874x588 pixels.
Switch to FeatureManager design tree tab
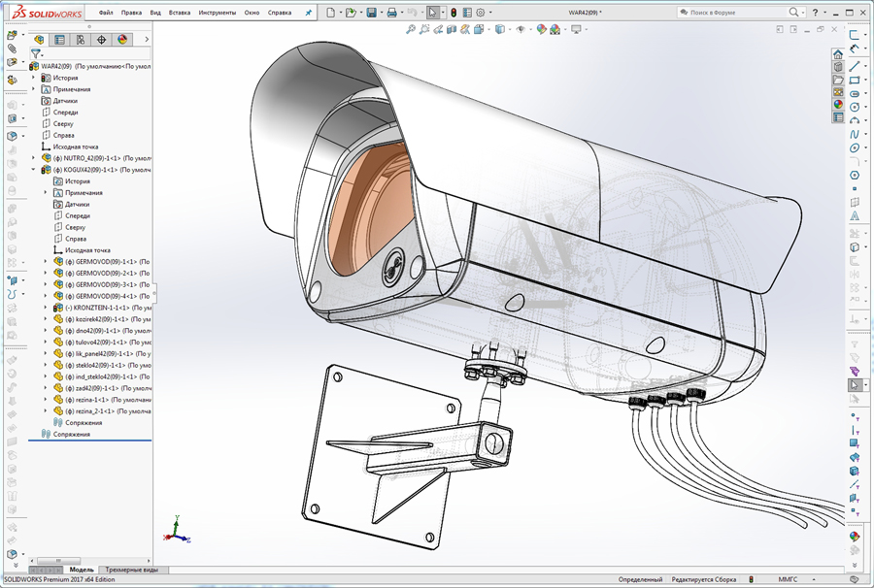pyautogui.click(x=39, y=39)
